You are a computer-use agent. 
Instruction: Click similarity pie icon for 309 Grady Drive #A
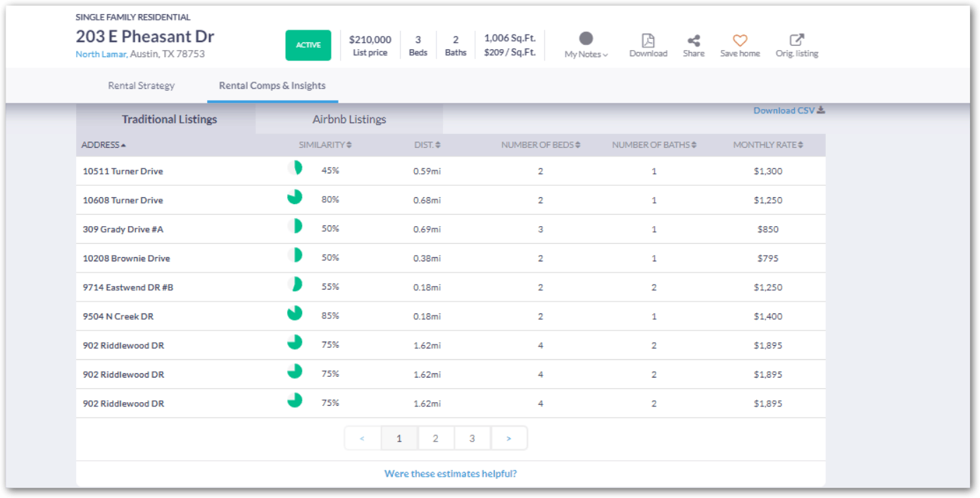click(295, 225)
